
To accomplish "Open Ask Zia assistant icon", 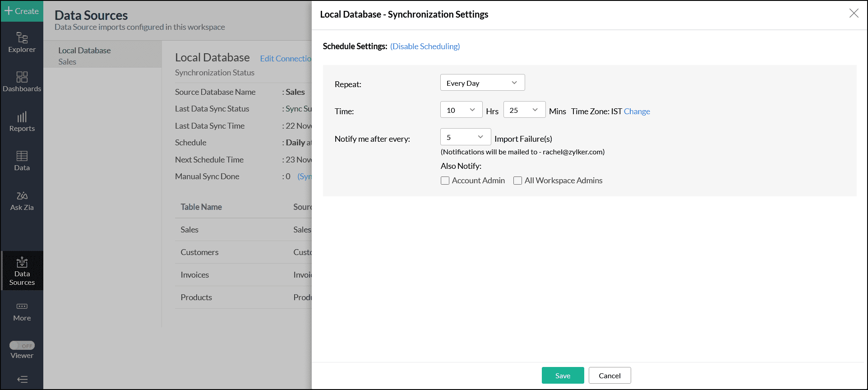I will point(22,200).
